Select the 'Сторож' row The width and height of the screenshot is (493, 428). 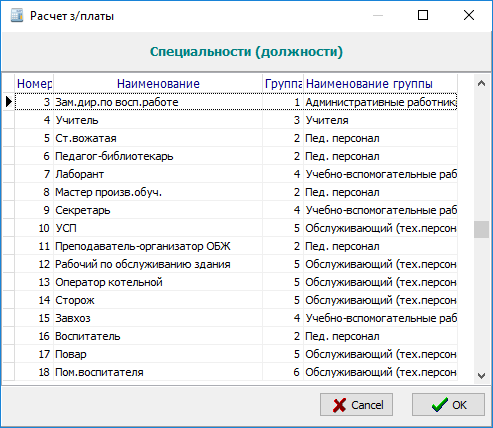pos(236,300)
